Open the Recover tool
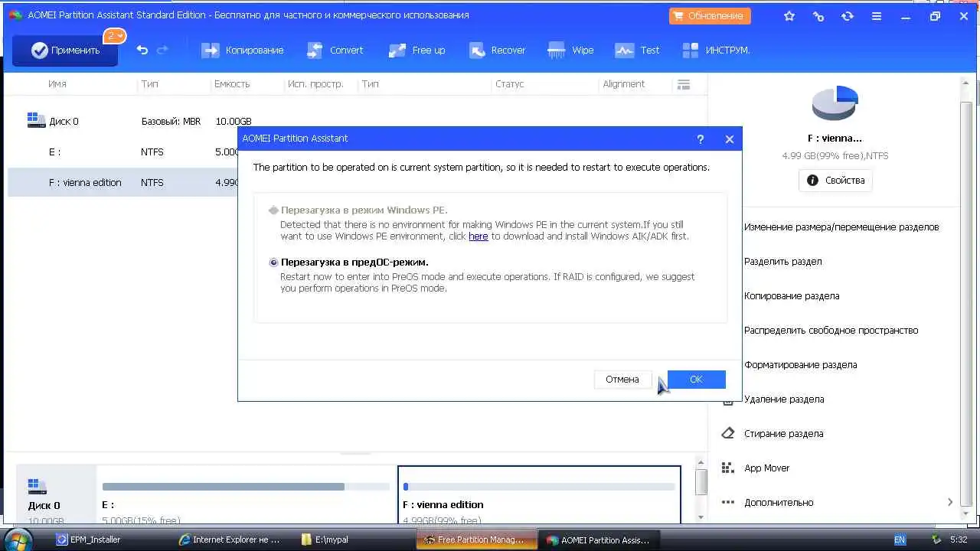 pos(497,50)
